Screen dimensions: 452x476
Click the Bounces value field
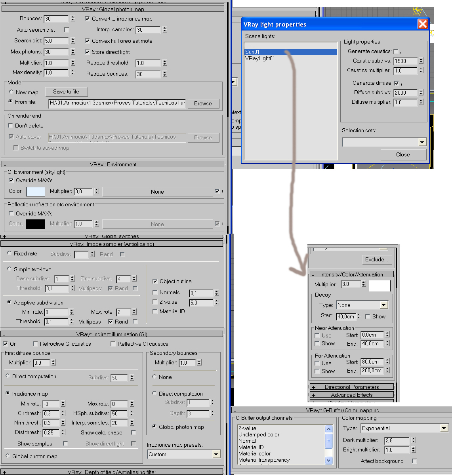(56, 19)
